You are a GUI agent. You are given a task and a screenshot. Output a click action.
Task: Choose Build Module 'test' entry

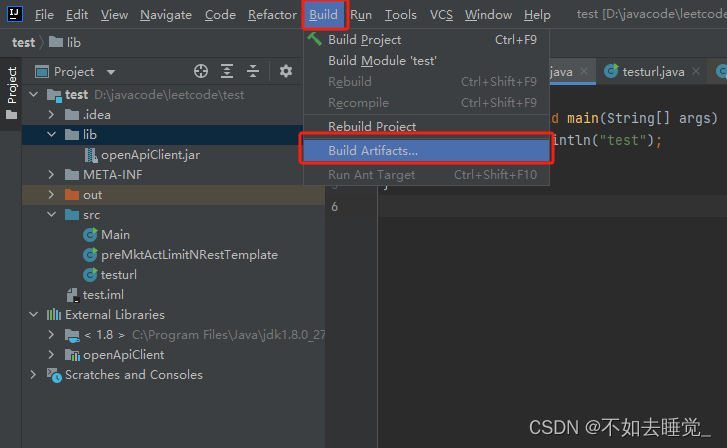(x=427, y=61)
